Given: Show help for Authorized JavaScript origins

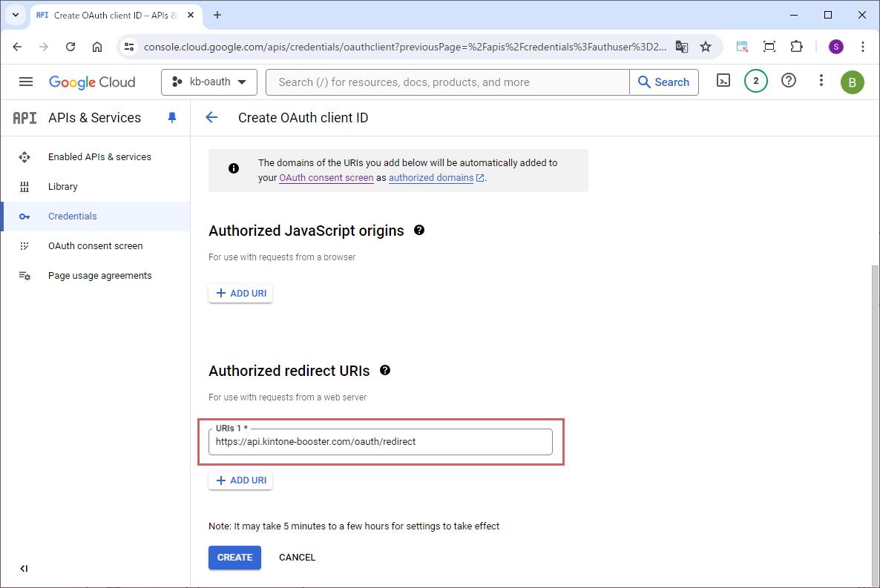Looking at the screenshot, I should (x=419, y=231).
